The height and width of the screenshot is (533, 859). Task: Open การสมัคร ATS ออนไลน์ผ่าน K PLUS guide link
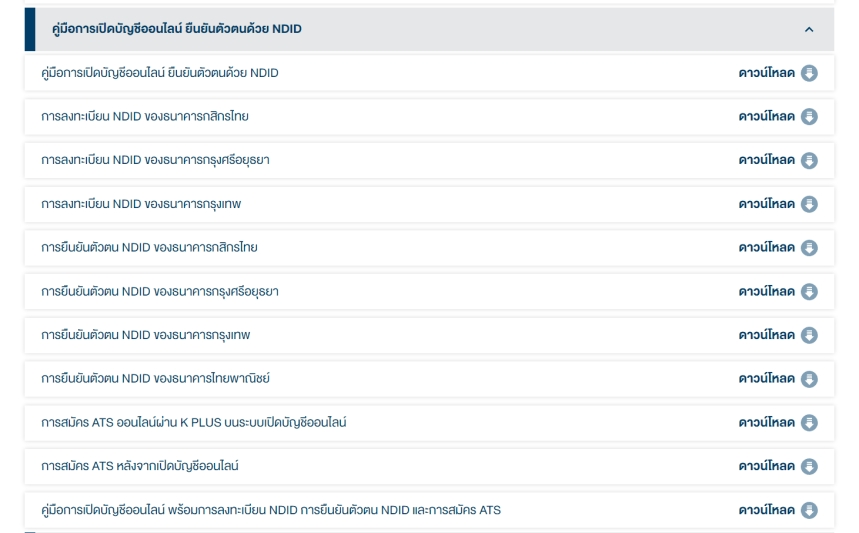[193, 423]
